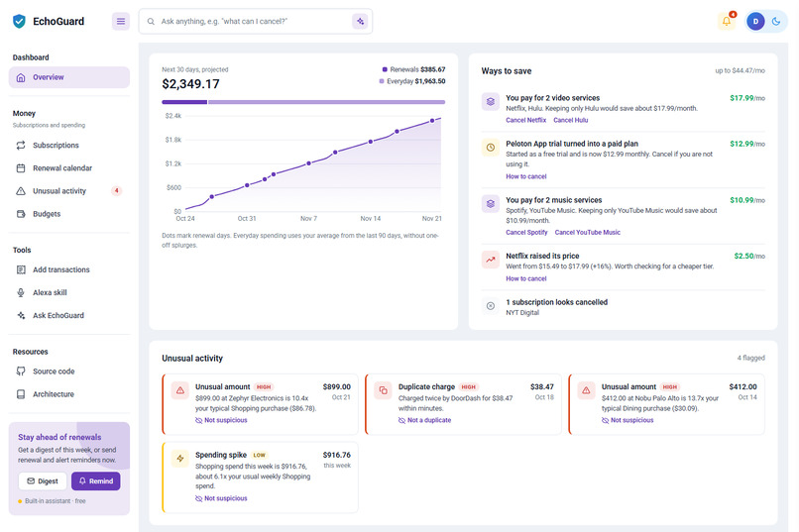Click 'up to $44.47/mo' savings text
Image resolution: width=799 pixels, height=532 pixels.
pyautogui.click(x=740, y=70)
